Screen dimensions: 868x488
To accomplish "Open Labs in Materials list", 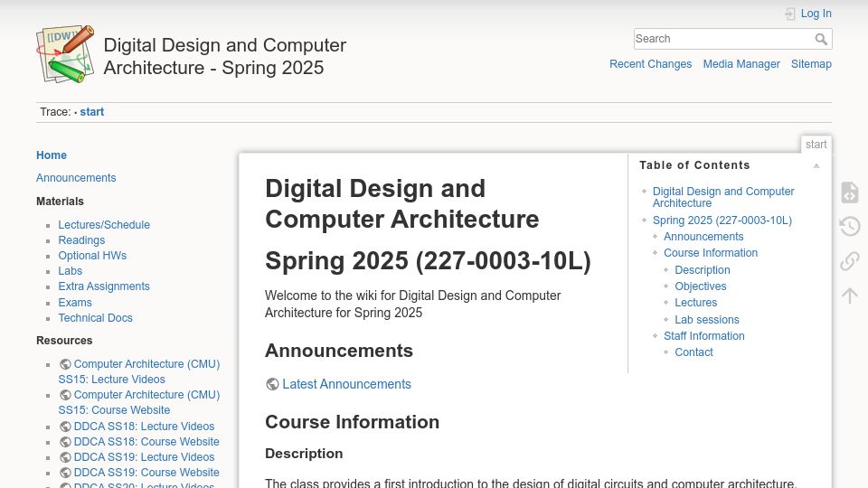I will pos(71,271).
